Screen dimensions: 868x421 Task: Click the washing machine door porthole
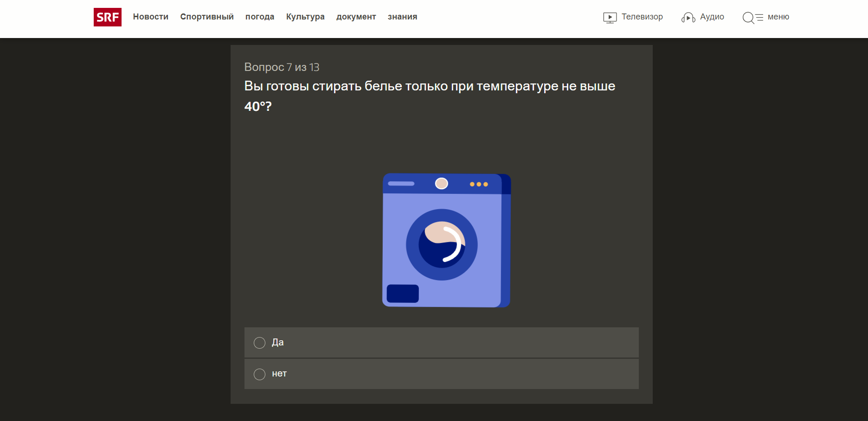(x=442, y=244)
